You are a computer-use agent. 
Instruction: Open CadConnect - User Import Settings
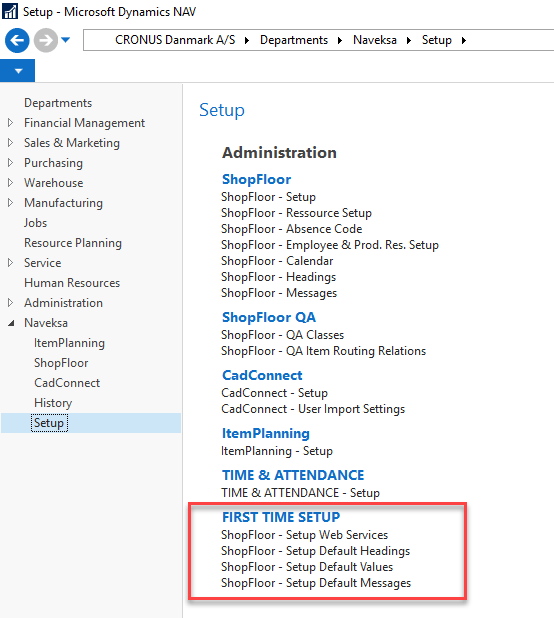pyautogui.click(x=313, y=409)
